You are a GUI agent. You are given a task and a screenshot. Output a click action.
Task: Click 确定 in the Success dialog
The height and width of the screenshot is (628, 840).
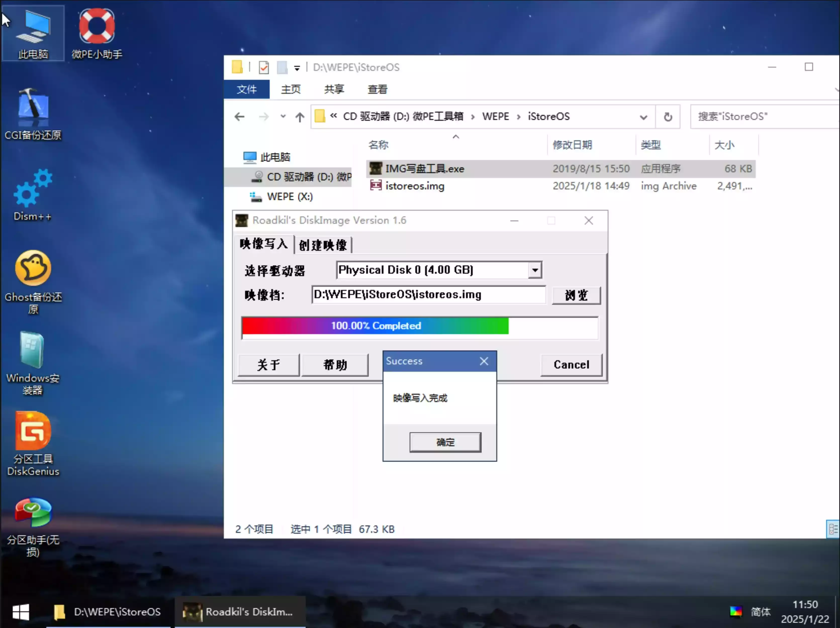pos(445,442)
